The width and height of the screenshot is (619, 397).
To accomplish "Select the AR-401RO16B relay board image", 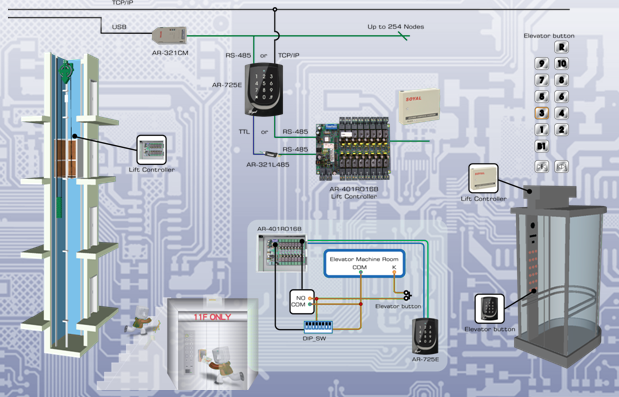I will pos(353,149).
